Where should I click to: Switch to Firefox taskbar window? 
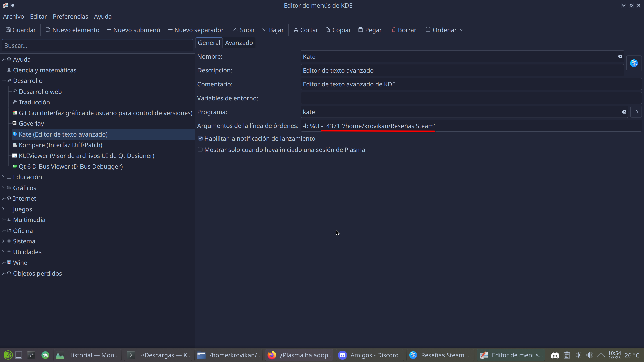pyautogui.click(x=300, y=355)
